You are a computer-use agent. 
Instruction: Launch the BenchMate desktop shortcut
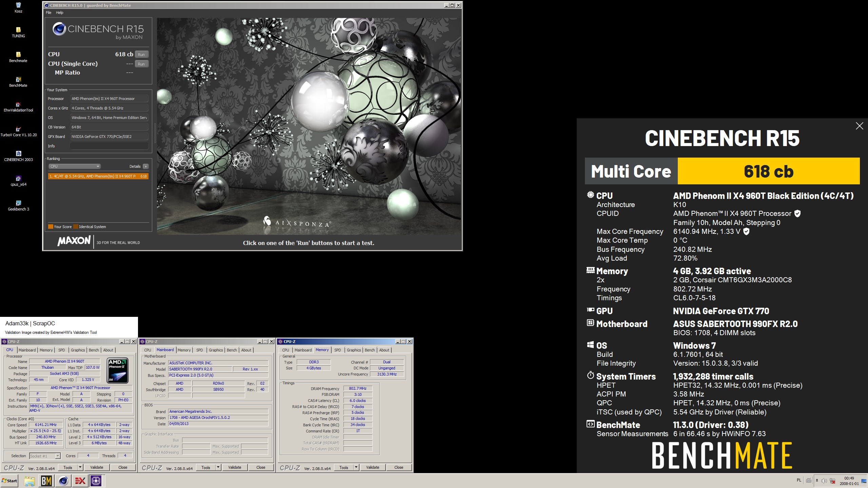click(x=18, y=82)
